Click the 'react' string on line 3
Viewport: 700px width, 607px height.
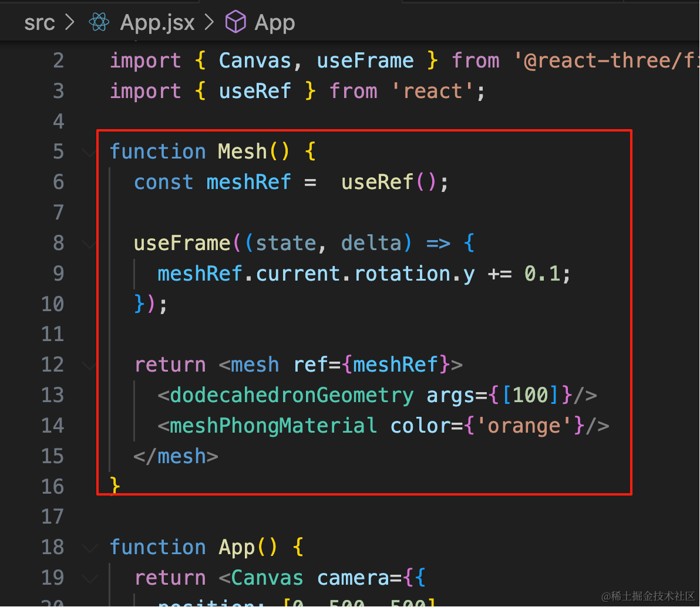[432, 91]
